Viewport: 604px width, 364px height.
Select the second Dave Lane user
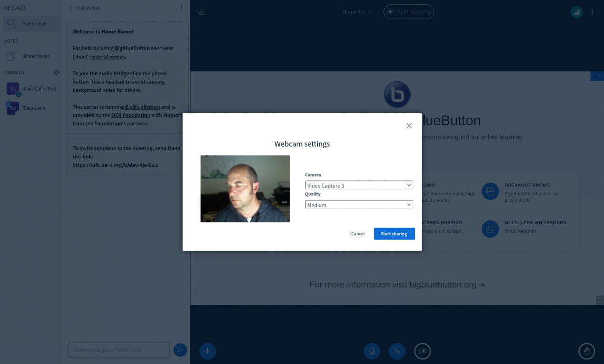[x=32, y=108]
